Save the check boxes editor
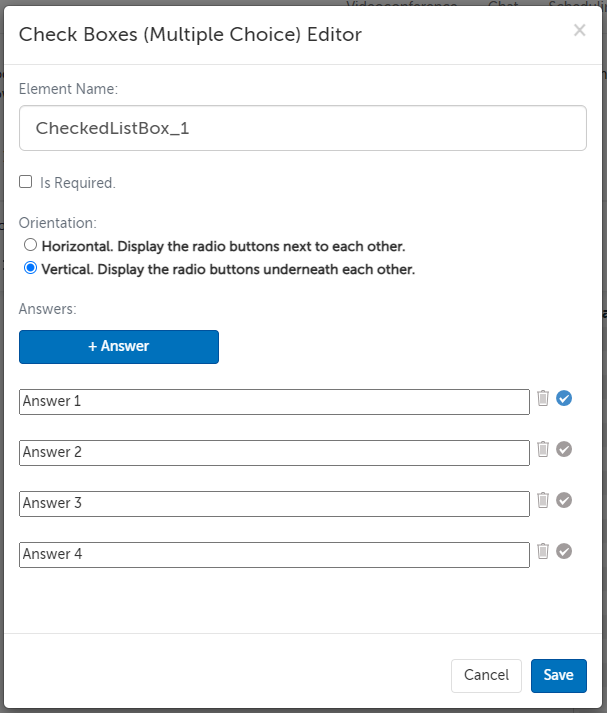607x713 pixels. pyautogui.click(x=558, y=675)
